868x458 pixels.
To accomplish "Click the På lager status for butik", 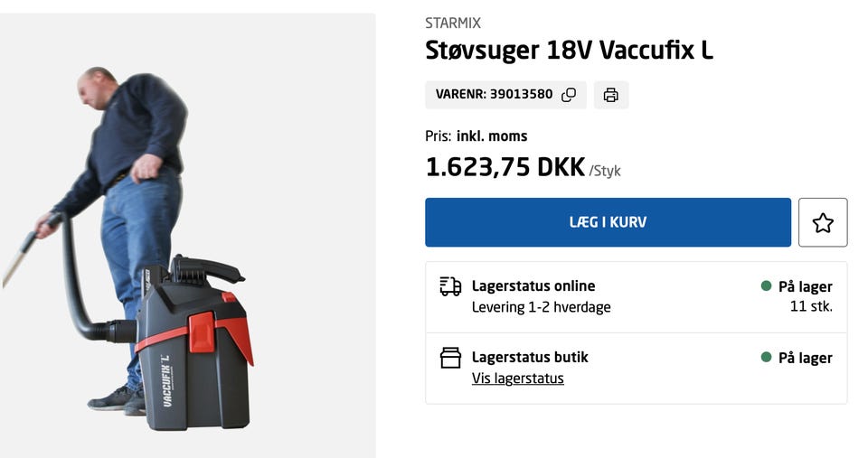I will (805, 358).
